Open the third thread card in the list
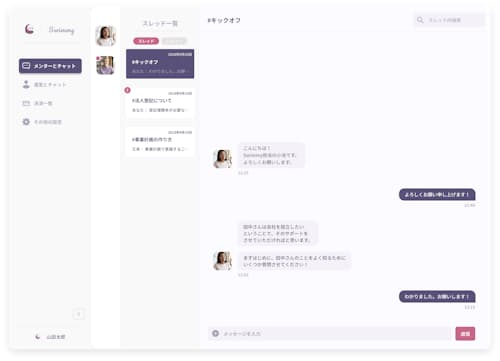Viewport: 500px width, 361px height. (160, 142)
